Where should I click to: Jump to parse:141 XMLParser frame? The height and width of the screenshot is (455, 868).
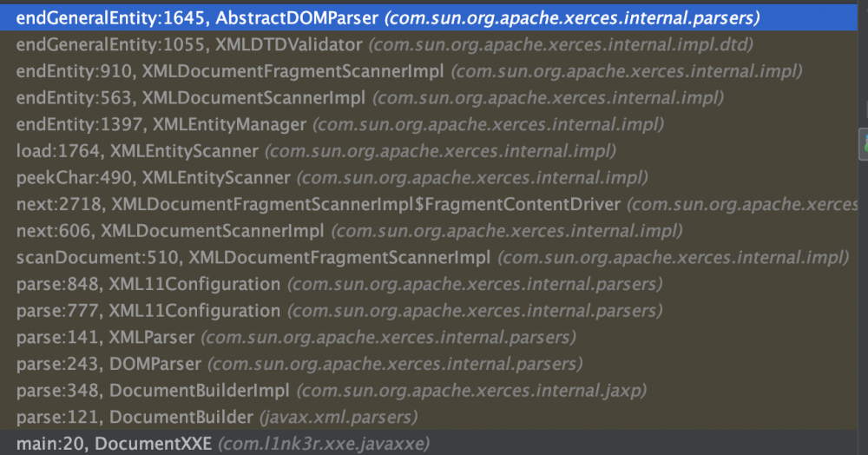coord(106,337)
